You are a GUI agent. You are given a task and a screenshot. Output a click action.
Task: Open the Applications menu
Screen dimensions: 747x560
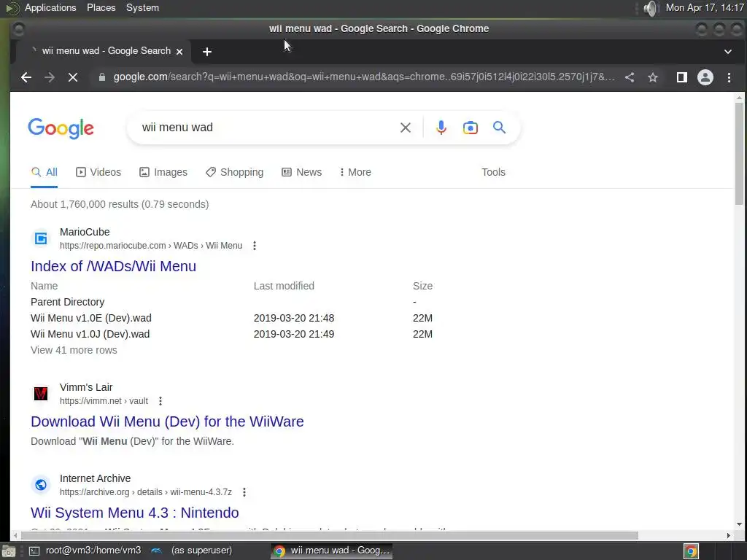[x=50, y=7]
